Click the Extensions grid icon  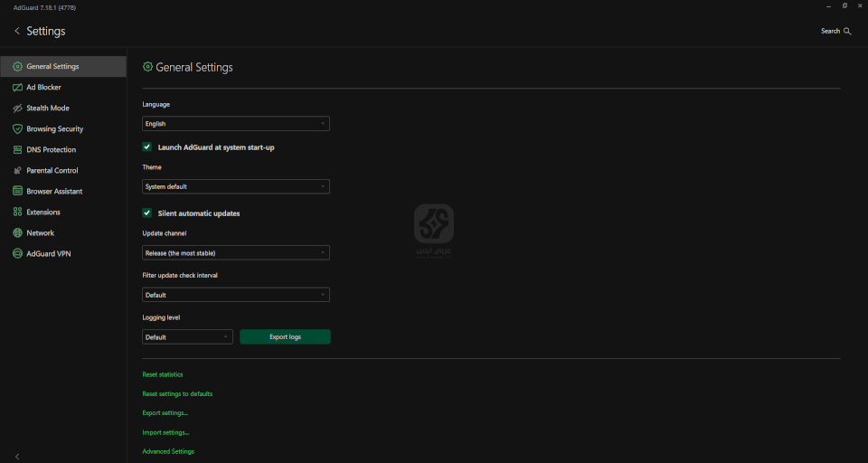(17, 213)
